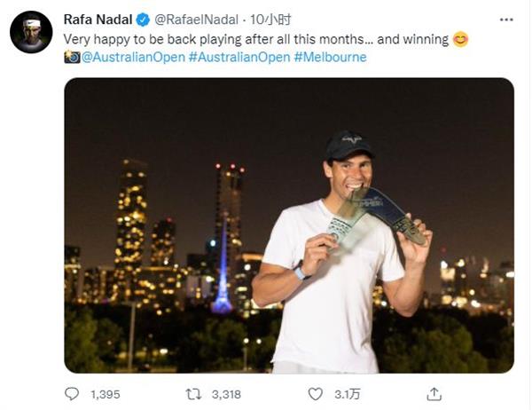Like the tweet with heart icon
This screenshot has width=532, height=410.
(x=315, y=394)
